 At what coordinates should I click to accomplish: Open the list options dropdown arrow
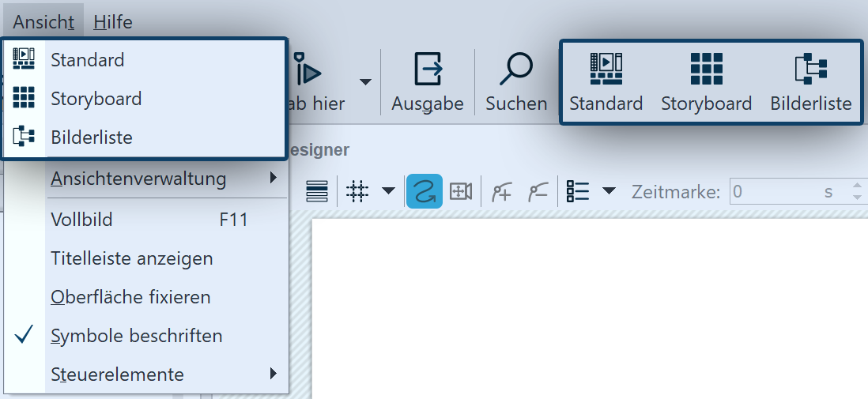point(609,191)
